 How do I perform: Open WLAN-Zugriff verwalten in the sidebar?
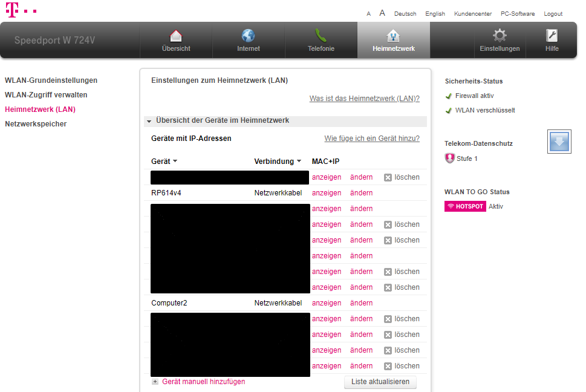tap(46, 95)
